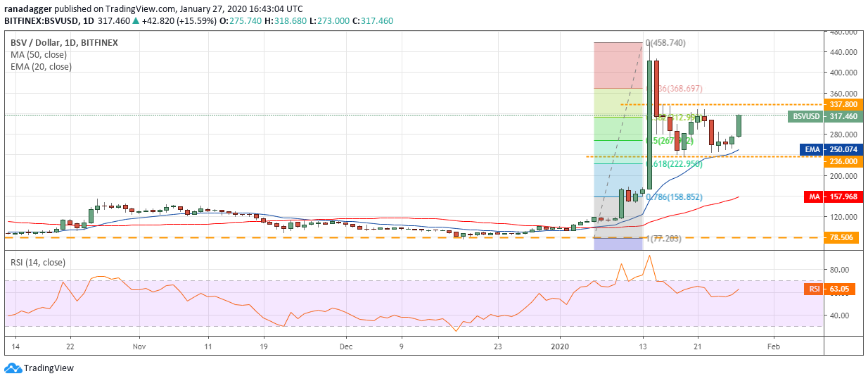Screen dimensions: 868x381
Task: Click the Fibonacci 0.618(222.958) level label
Action: point(675,163)
